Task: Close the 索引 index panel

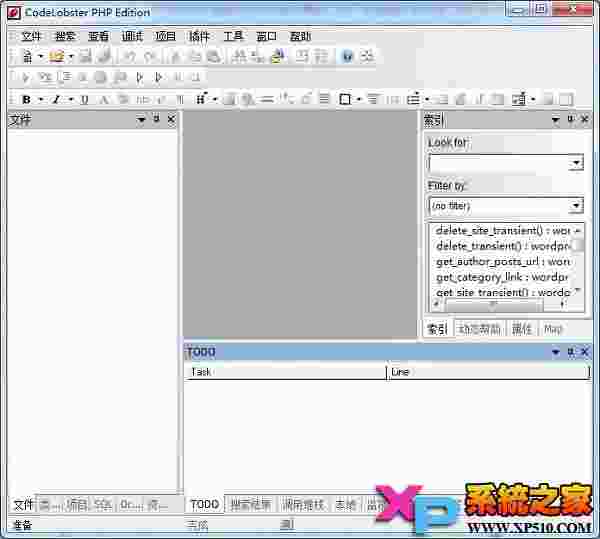Action: pyautogui.click(x=585, y=120)
